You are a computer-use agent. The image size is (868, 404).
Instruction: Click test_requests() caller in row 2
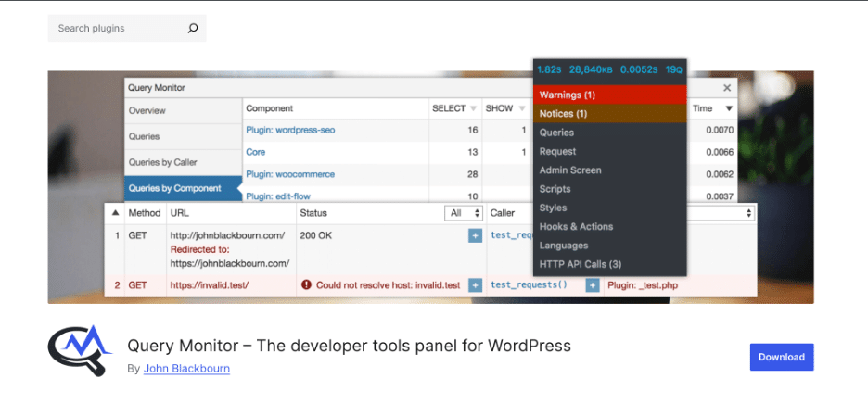pos(530,285)
